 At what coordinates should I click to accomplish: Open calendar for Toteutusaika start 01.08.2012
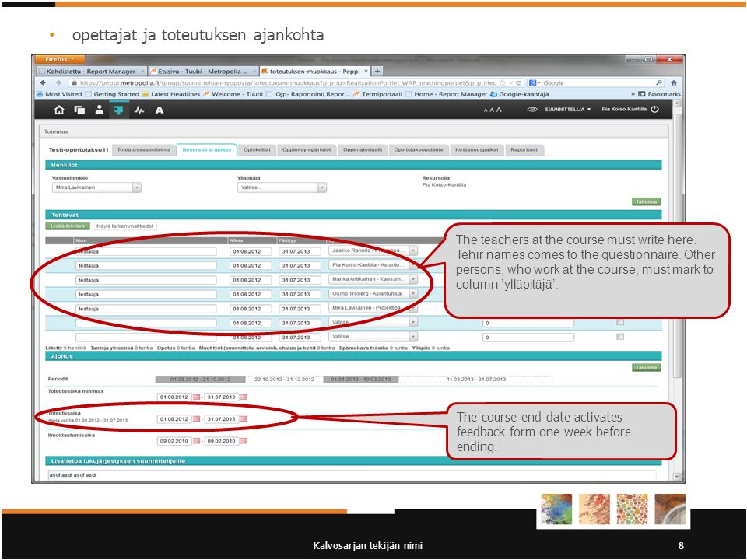tap(196, 419)
